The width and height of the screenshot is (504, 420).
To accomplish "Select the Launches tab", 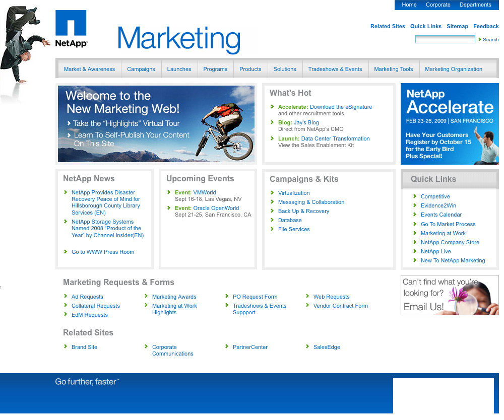I will pyautogui.click(x=179, y=69).
